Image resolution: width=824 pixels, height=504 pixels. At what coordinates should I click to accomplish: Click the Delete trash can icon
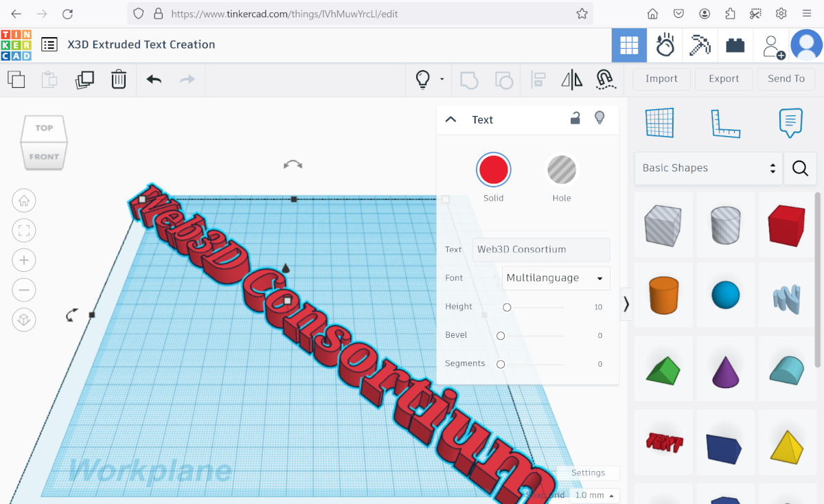[x=119, y=79]
